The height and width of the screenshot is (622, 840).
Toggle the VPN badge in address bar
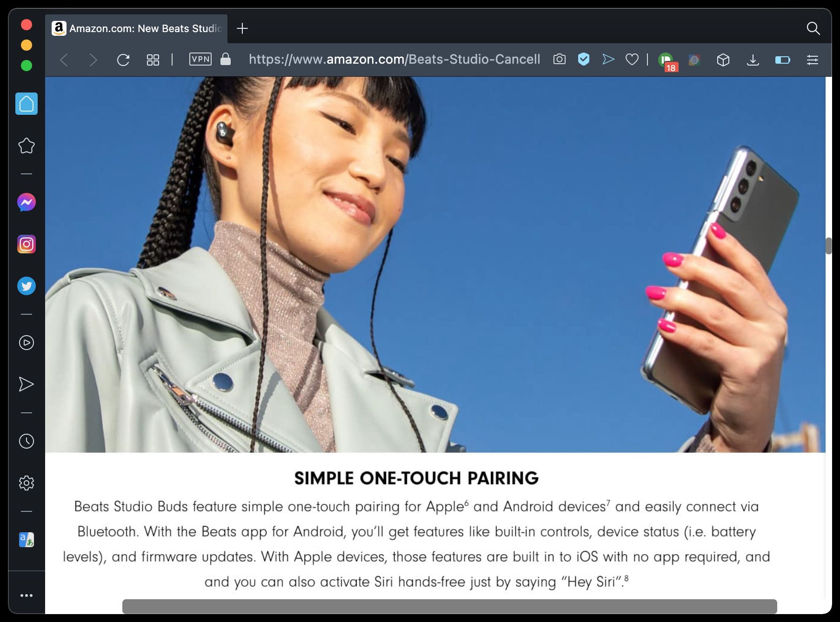pos(200,59)
